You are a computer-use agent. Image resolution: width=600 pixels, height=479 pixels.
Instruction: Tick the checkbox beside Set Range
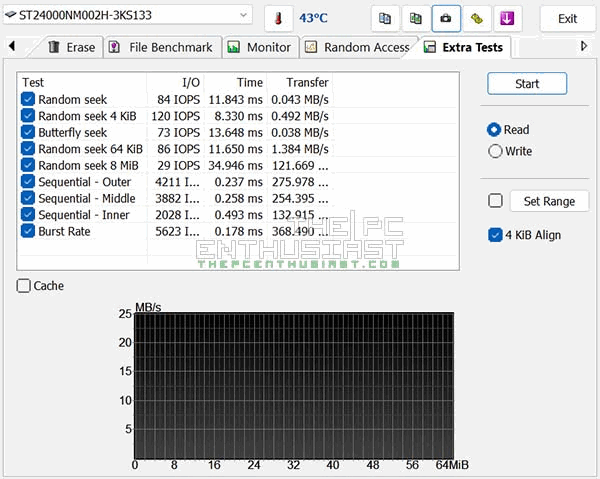point(495,201)
